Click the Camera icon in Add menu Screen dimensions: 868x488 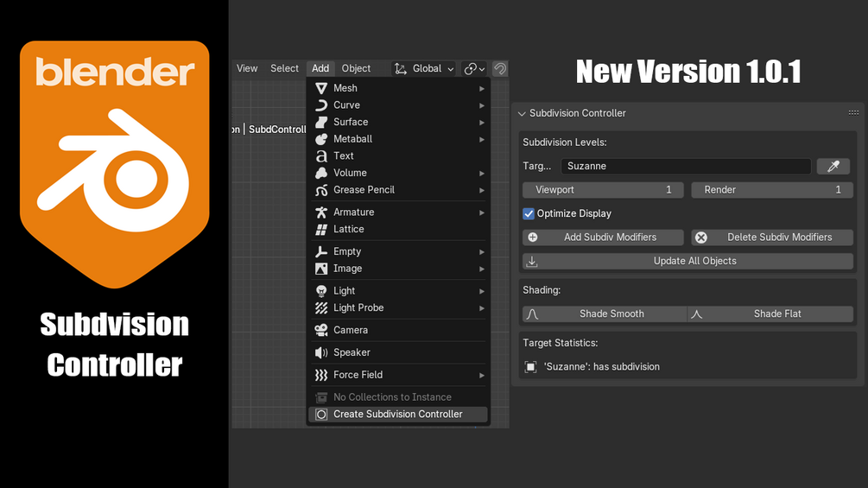pos(321,330)
